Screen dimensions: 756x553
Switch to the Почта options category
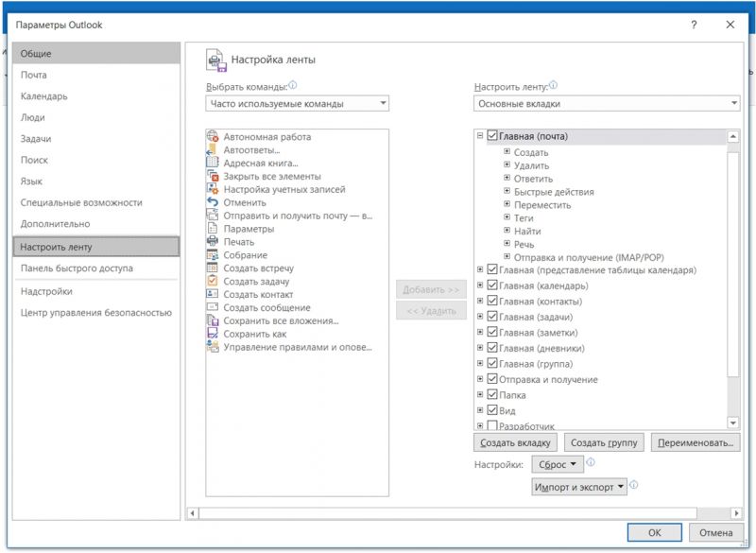34,75
